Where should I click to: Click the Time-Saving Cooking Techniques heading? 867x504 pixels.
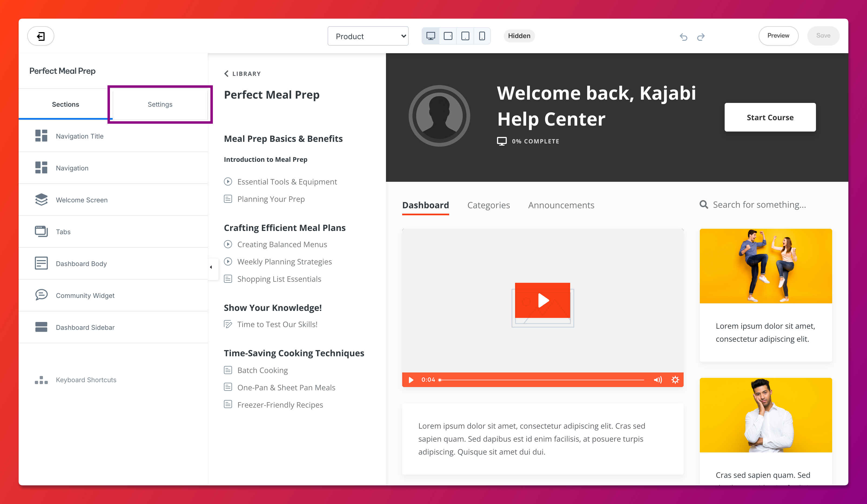point(294,353)
